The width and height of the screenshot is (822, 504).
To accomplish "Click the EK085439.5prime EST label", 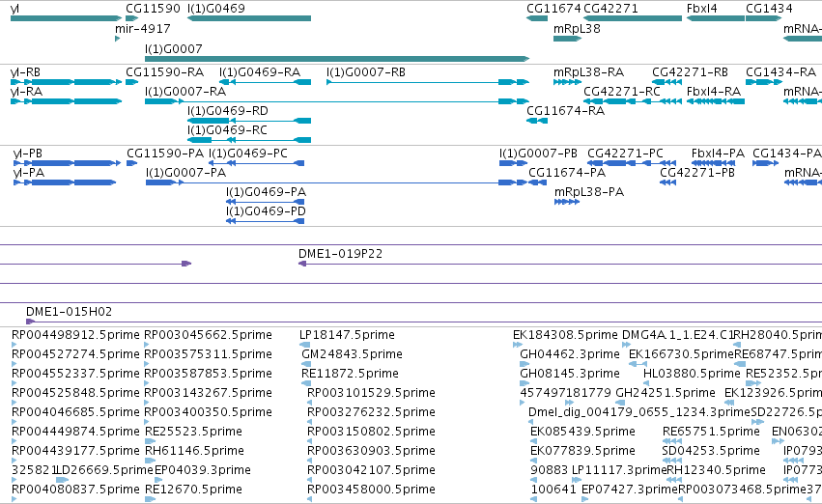I will [x=583, y=432].
